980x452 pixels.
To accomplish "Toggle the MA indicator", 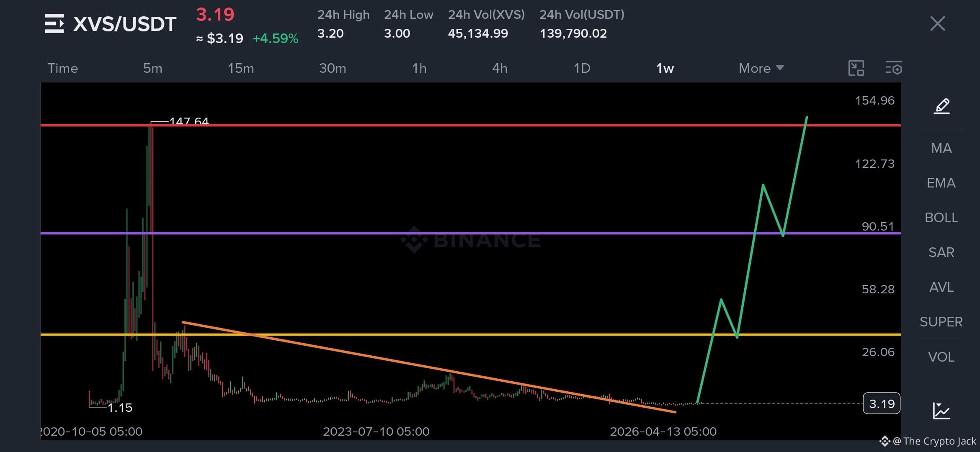I will click(x=941, y=148).
